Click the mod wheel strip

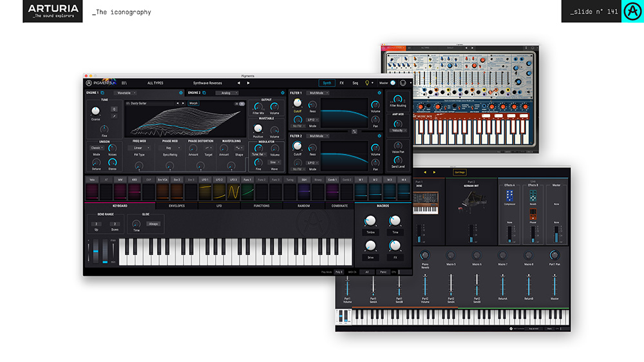105,251
